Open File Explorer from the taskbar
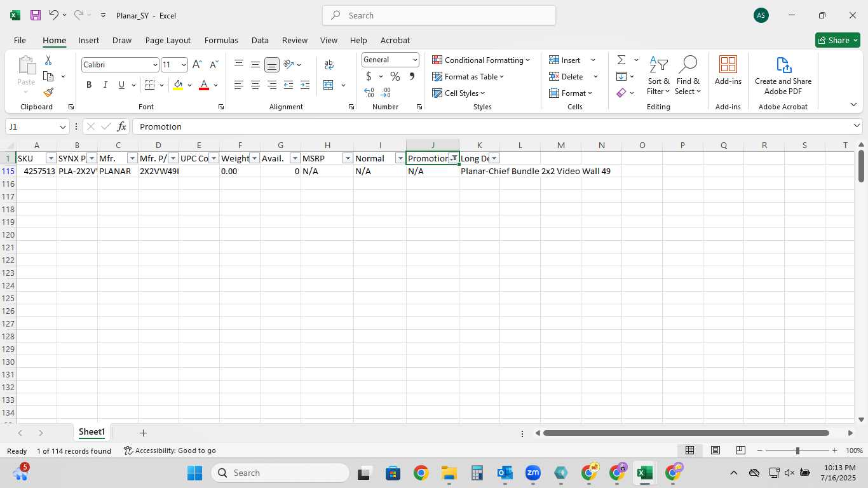 coord(449,473)
